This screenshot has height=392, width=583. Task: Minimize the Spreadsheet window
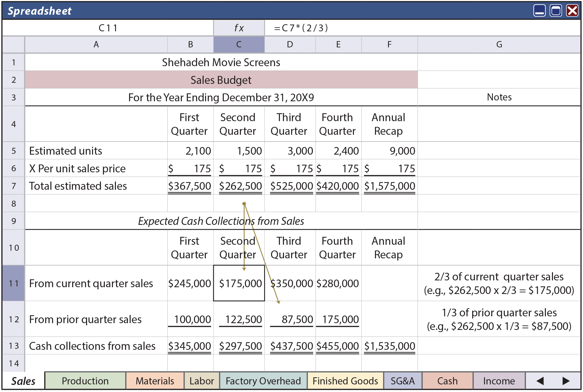click(539, 11)
